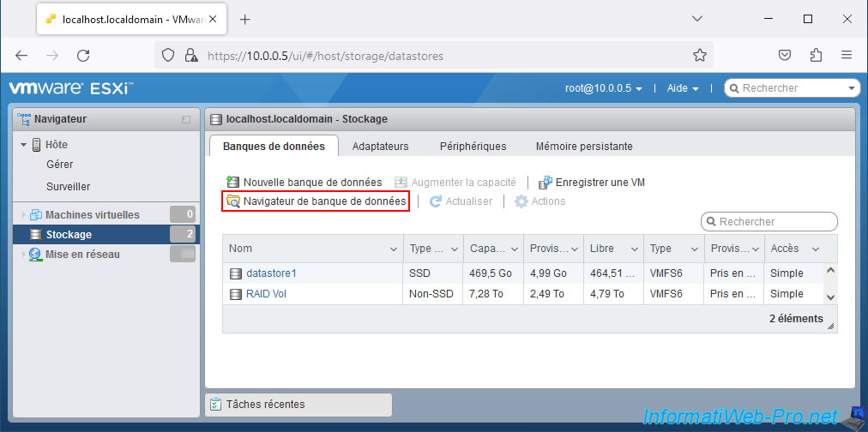Click the Actualiser refresh icon

tap(436, 201)
